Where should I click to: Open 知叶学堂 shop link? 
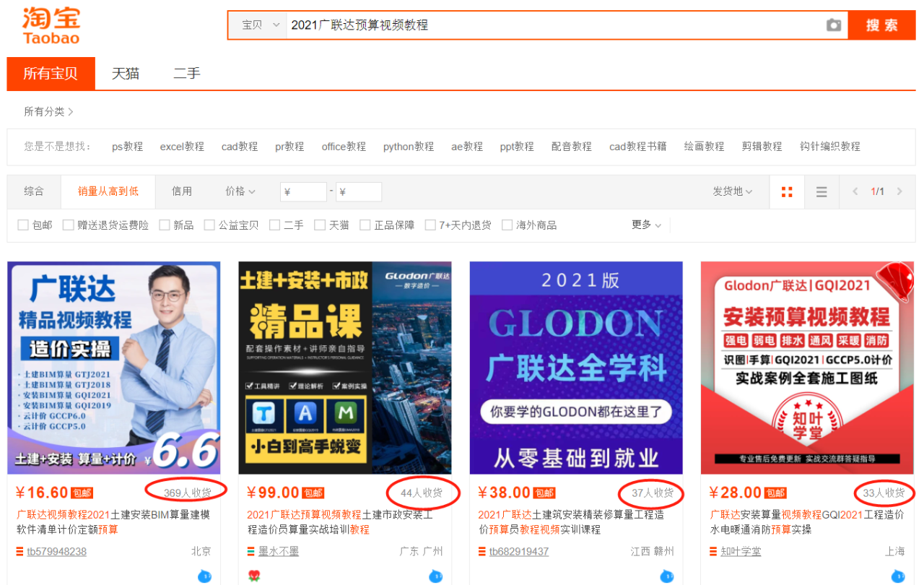[x=741, y=552]
